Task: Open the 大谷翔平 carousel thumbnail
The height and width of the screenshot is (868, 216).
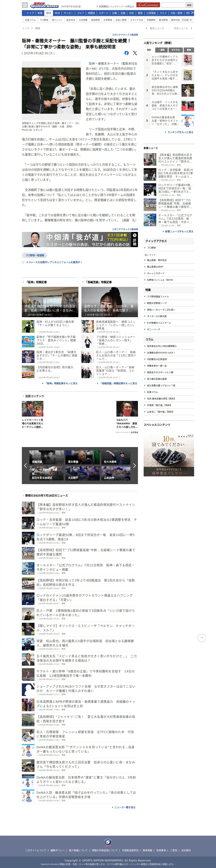Action: 82,473
